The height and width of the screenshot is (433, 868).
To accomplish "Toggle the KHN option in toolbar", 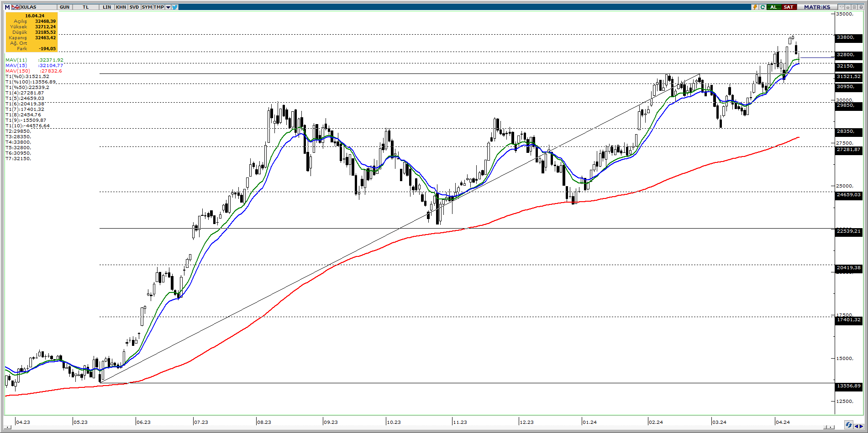I will point(121,7).
